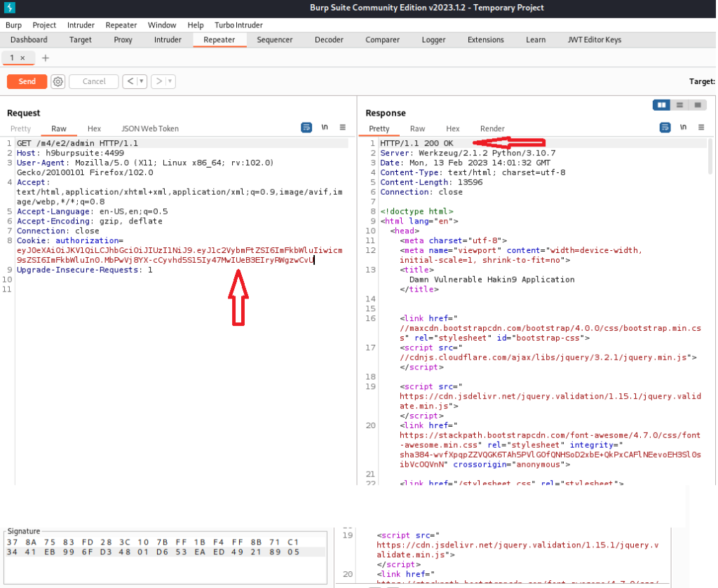Switch to the Target tab

pyautogui.click(x=81, y=40)
